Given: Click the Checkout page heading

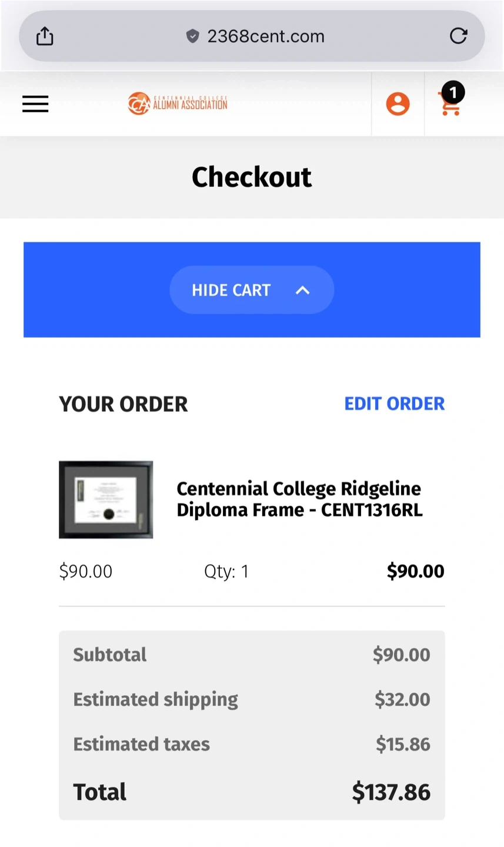Looking at the screenshot, I should (x=252, y=177).
